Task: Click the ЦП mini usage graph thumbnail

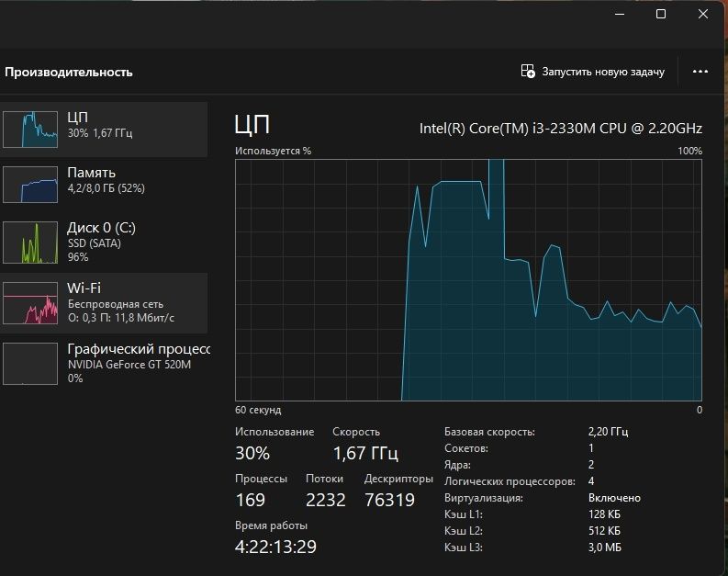Action: point(30,130)
